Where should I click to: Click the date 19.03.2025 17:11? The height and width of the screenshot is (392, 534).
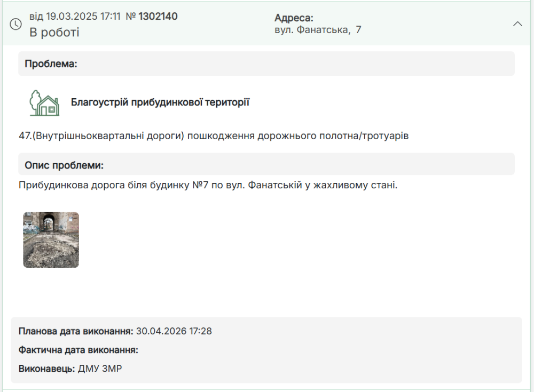click(83, 17)
